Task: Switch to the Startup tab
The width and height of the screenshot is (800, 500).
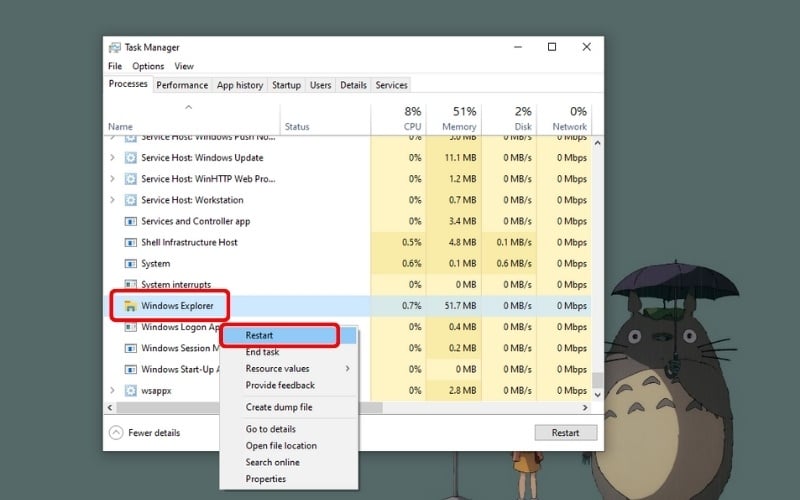Action: [x=286, y=85]
